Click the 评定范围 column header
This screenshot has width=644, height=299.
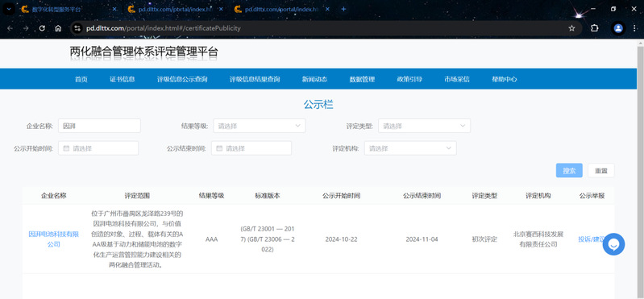click(x=137, y=196)
